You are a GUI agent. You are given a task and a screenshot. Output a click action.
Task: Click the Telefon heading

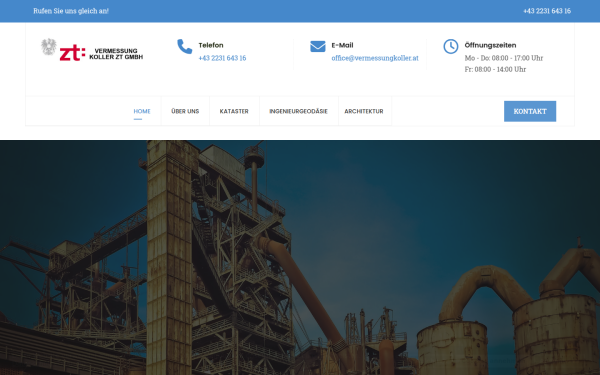pyautogui.click(x=211, y=45)
